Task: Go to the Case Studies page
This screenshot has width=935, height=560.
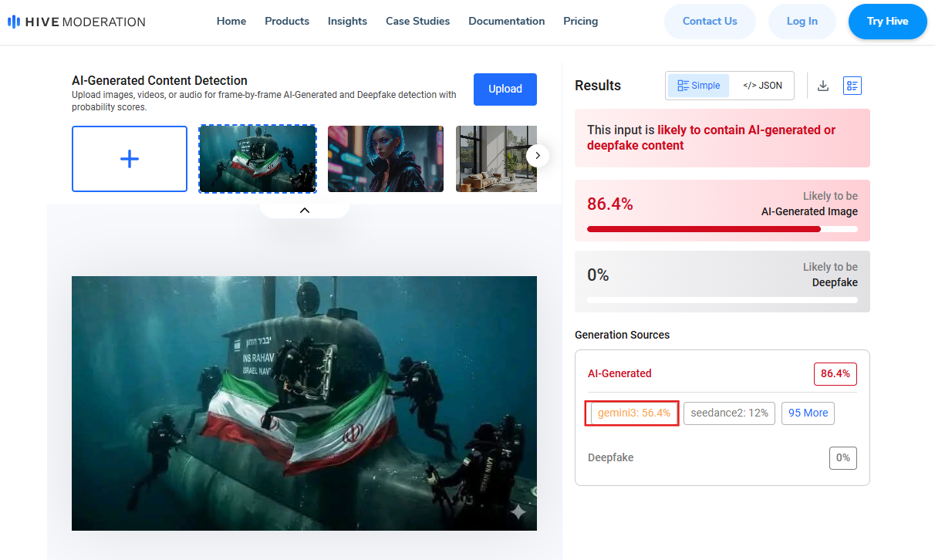Action: point(417,22)
